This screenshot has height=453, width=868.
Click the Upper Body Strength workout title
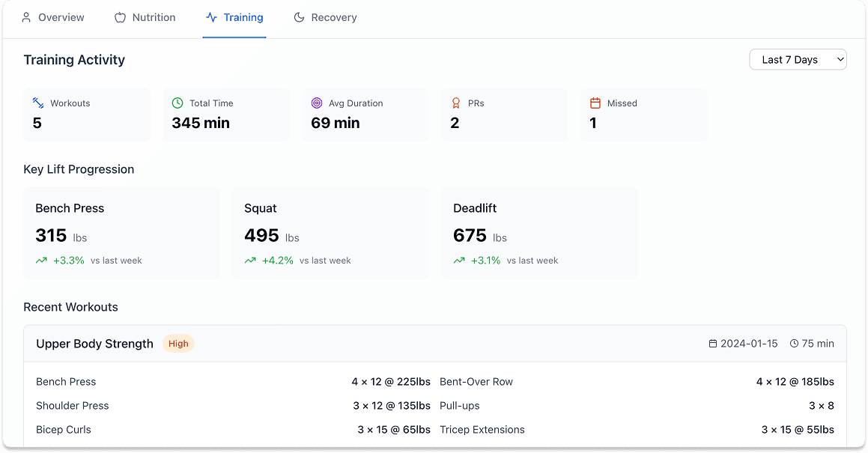pyautogui.click(x=94, y=344)
